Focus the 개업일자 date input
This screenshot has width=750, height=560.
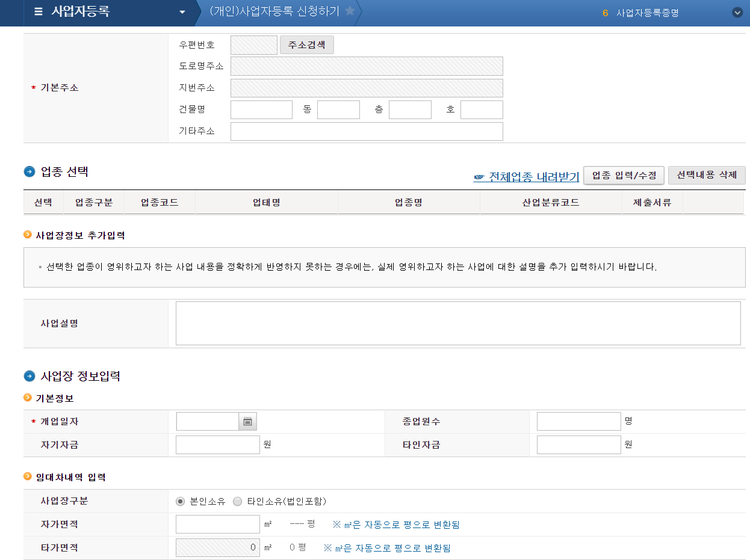point(208,422)
